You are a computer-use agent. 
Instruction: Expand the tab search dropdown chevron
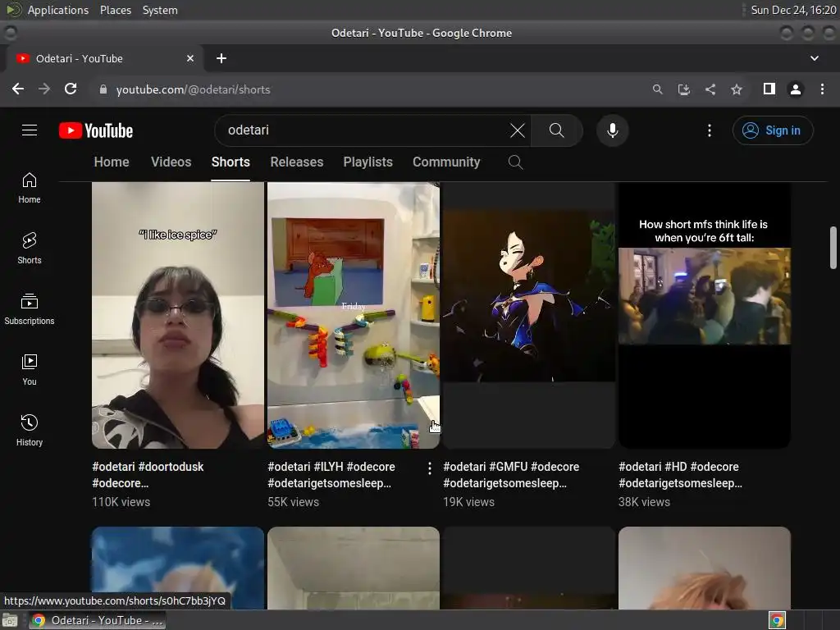point(815,58)
